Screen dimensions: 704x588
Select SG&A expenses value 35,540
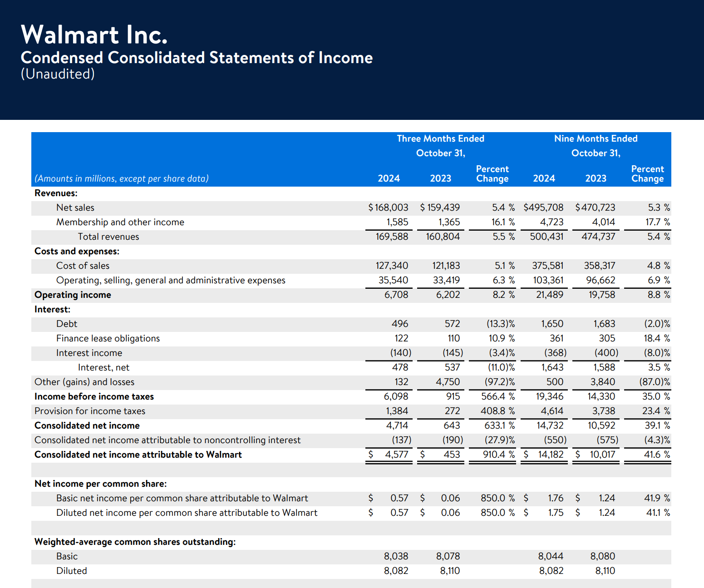[393, 280]
